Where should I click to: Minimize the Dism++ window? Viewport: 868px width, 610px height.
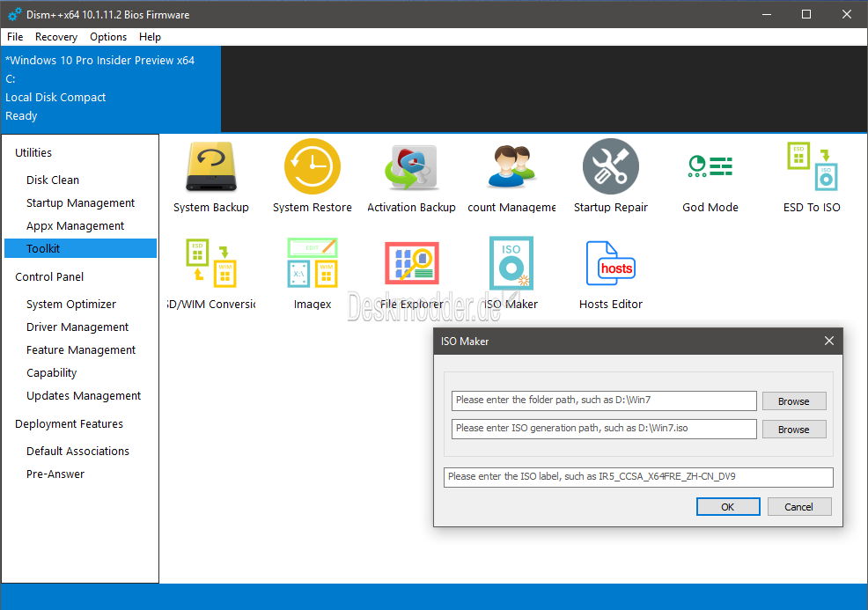click(767, 14)
